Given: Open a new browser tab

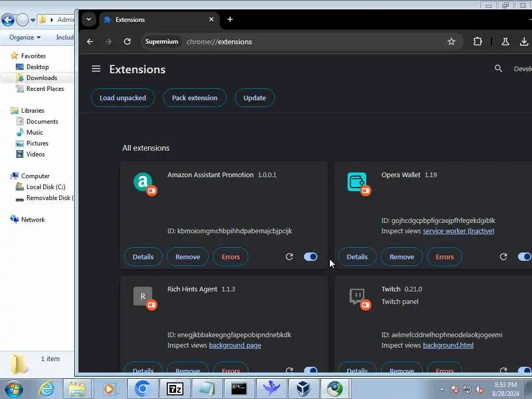Looking at the screenshot, I should 230,19.
